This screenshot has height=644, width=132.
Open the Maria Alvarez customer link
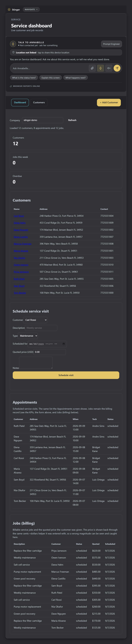21,251
